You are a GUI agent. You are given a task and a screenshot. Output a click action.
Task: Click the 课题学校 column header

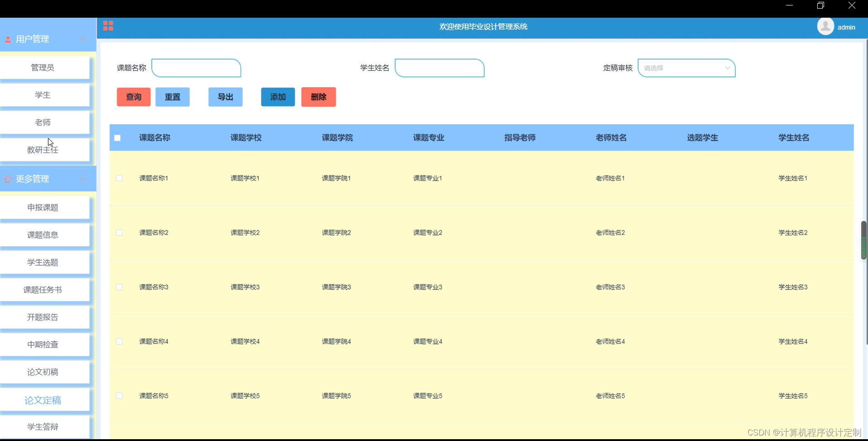tap(246, 138)
